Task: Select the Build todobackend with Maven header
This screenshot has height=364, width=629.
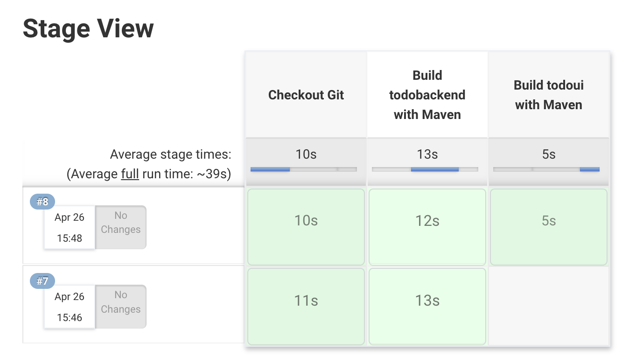Action: pos(427,95)
